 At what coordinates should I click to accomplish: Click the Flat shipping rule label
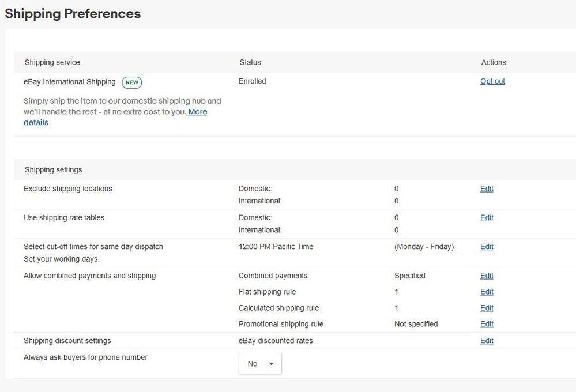coord(267,292)
